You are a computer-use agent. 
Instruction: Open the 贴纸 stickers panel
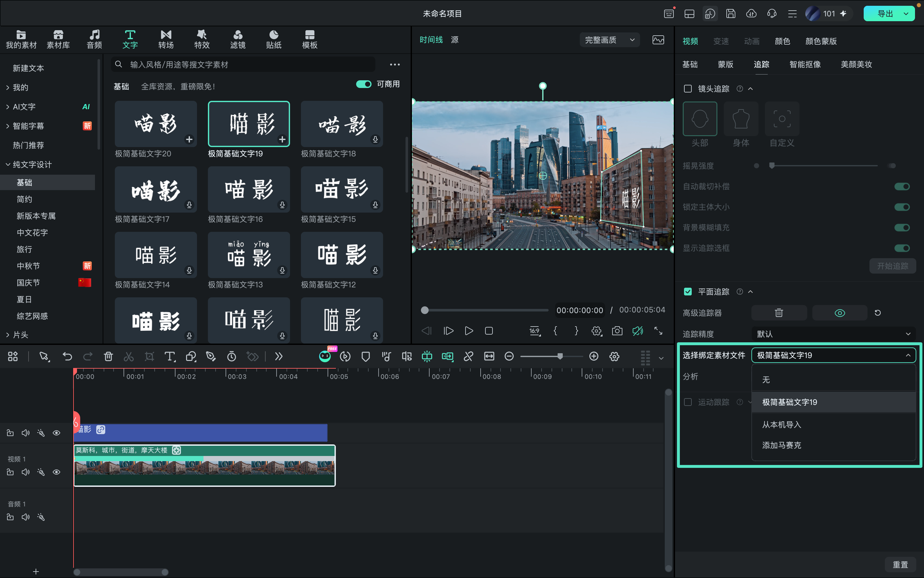tap(273, 39)
